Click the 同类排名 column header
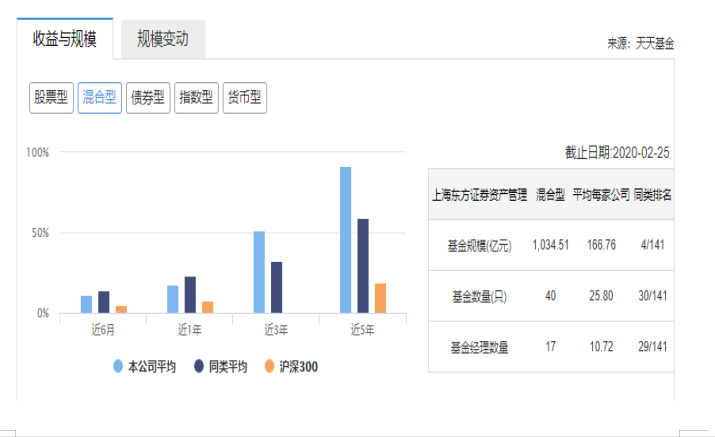The width and height of the screenshot is (715, 437). [653, 195]
